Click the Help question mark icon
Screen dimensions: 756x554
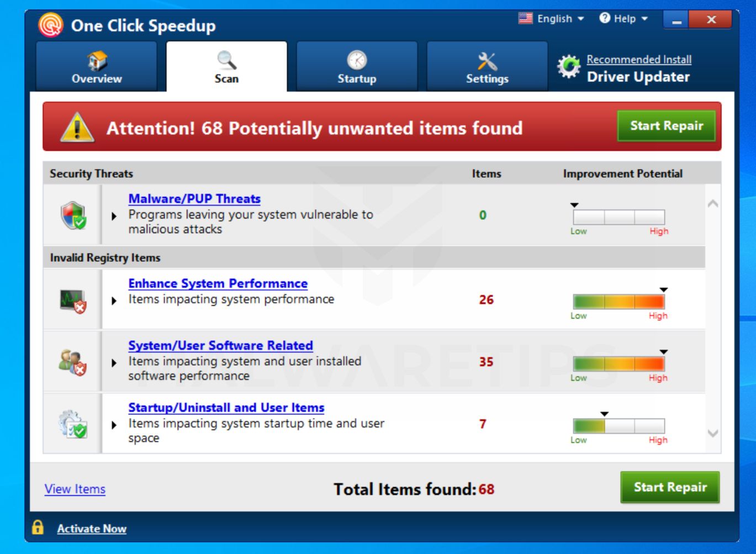605,18
